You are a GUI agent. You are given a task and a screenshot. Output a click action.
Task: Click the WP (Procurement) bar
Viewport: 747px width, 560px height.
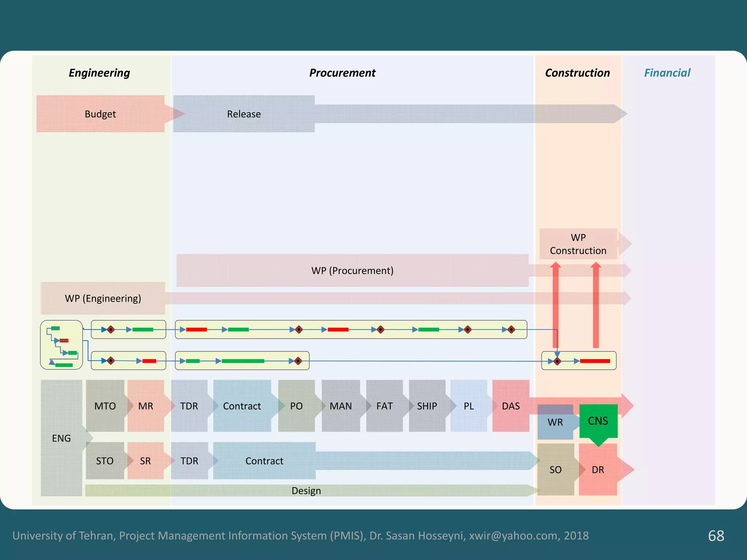(352, 271)
